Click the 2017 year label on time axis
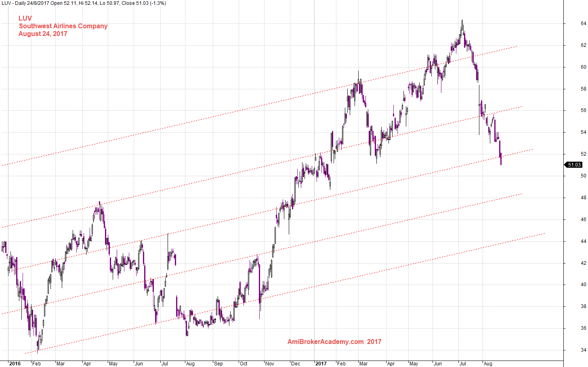This screenshot has height=367, width=588. pos(321,364)
